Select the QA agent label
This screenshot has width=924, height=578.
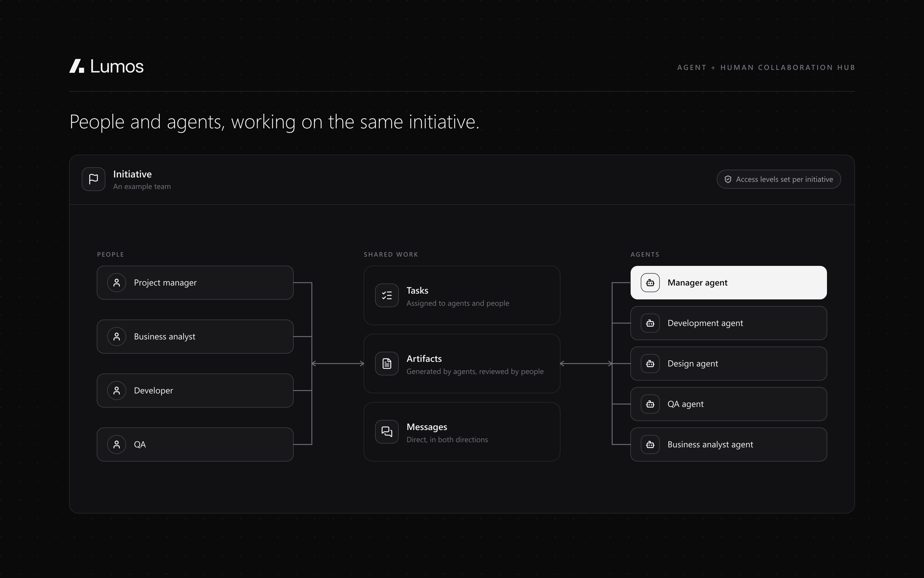(x=685, y=404)
